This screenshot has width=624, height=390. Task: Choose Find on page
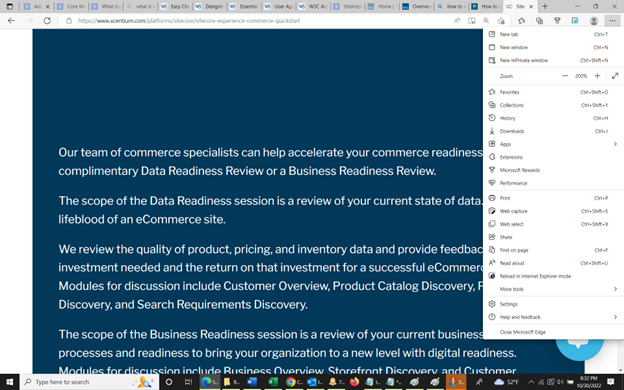tap(553, 250)
